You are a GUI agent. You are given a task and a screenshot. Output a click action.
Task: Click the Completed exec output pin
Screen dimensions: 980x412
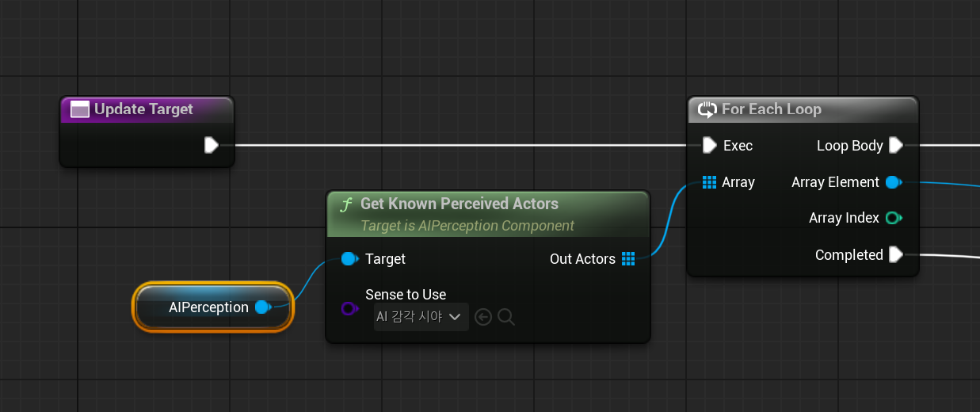point(895,254)
